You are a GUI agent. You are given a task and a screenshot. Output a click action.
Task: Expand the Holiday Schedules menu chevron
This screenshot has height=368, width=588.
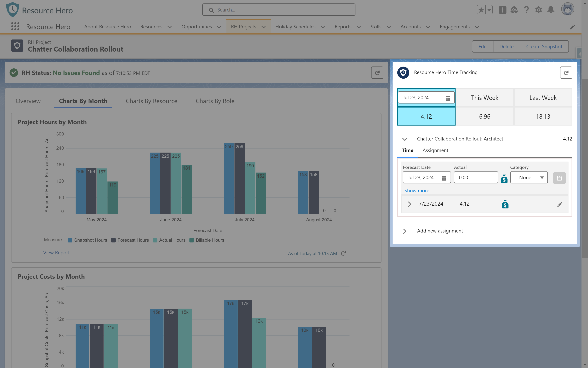click(x=323, y=27)
